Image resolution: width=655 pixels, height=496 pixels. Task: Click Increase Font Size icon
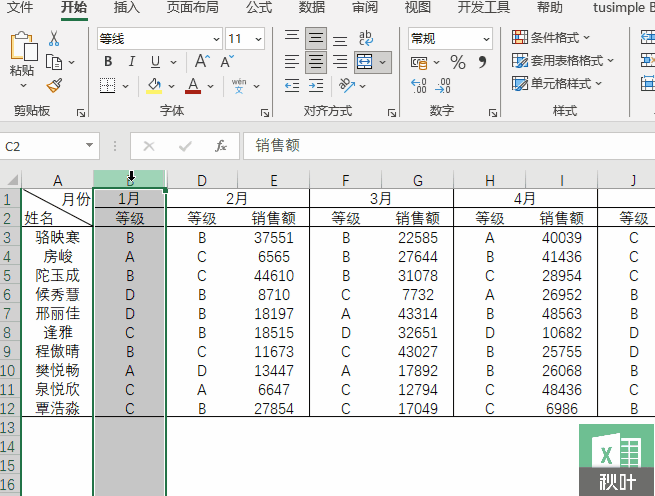coord(202,61)
